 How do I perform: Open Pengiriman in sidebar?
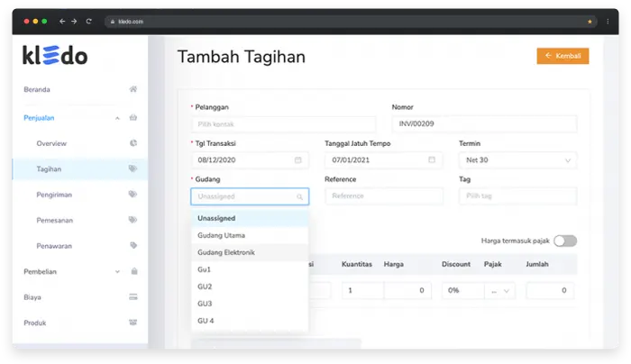click(x=54, y=195)
